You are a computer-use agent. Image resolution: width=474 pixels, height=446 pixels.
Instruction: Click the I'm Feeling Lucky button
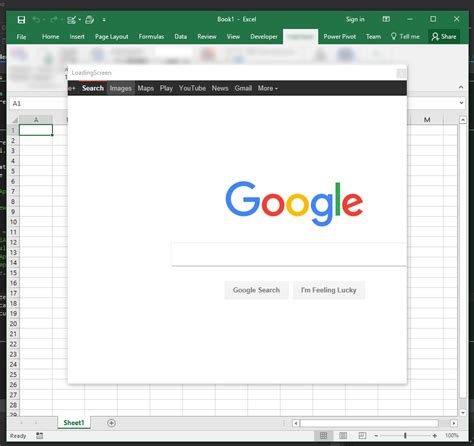[x=329, y=290]
